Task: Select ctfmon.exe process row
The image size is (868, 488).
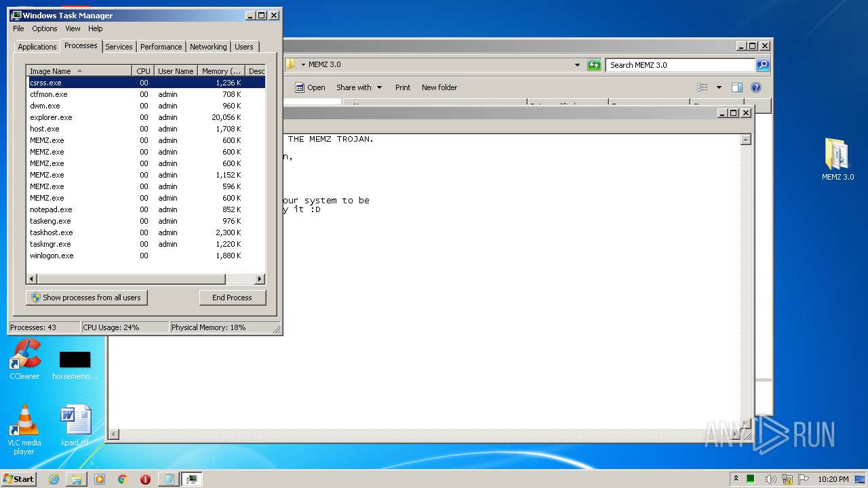Action: [x=146, y=94]
